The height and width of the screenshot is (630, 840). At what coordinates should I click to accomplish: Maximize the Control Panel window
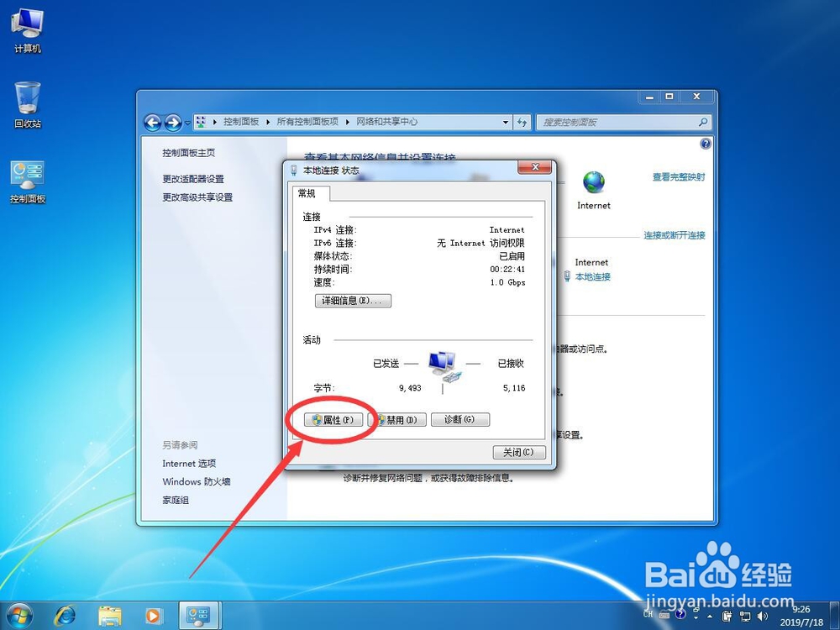point(669,97)
